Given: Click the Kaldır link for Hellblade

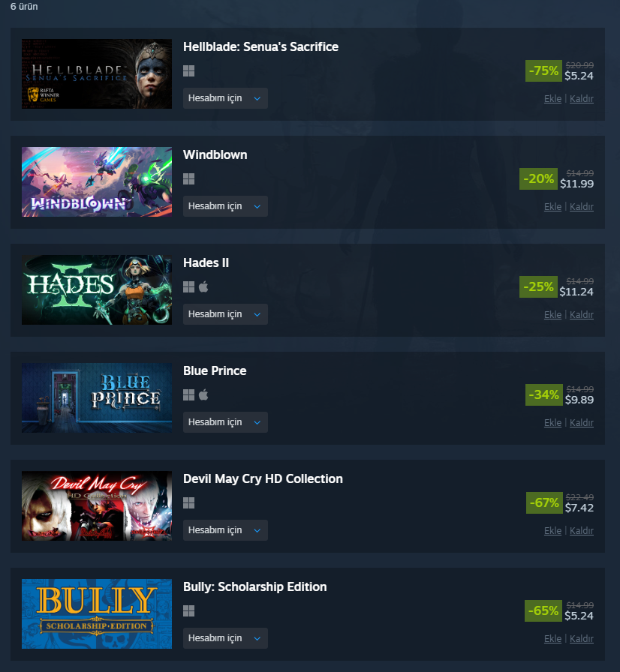Looking at the screenshot, I should (x=582, y=98).
